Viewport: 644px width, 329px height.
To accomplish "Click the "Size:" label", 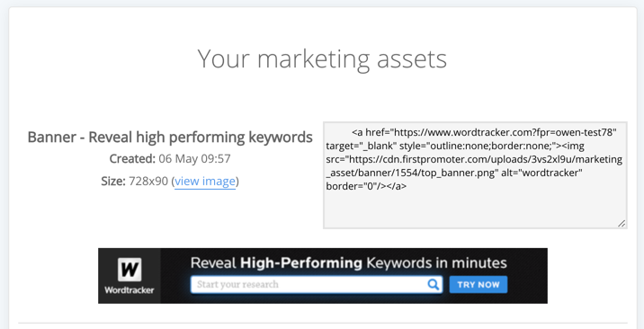I will click(113, 182).
